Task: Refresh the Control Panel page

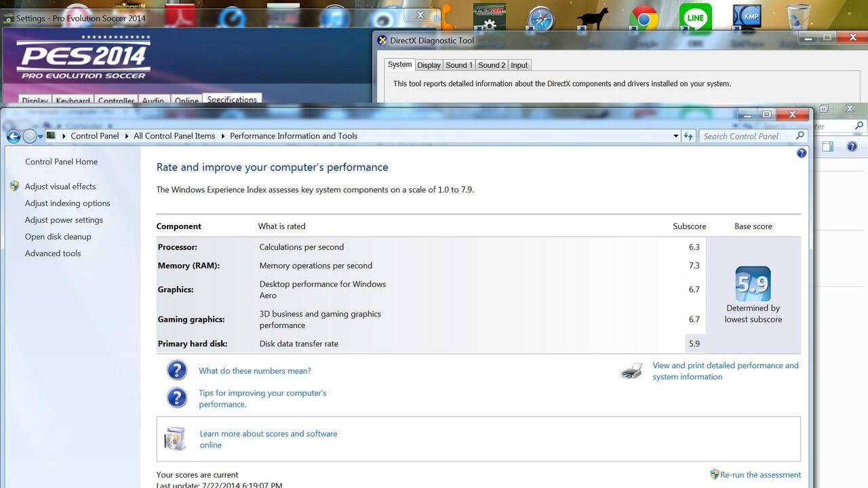Action: [688, 136]
